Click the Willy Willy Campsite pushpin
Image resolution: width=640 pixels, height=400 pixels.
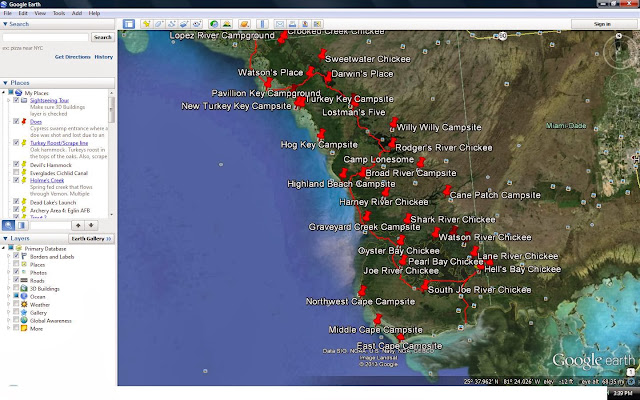tap(394, 123)
